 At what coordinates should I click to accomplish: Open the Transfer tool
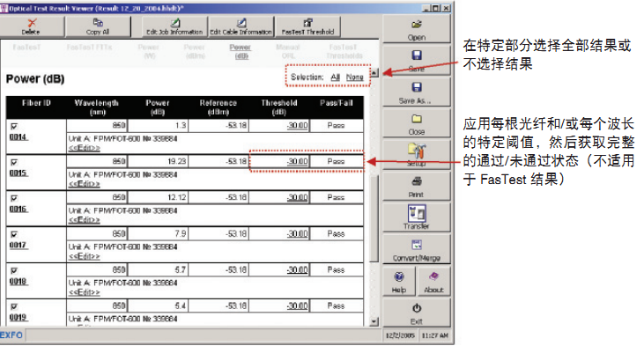click(417, 217)
